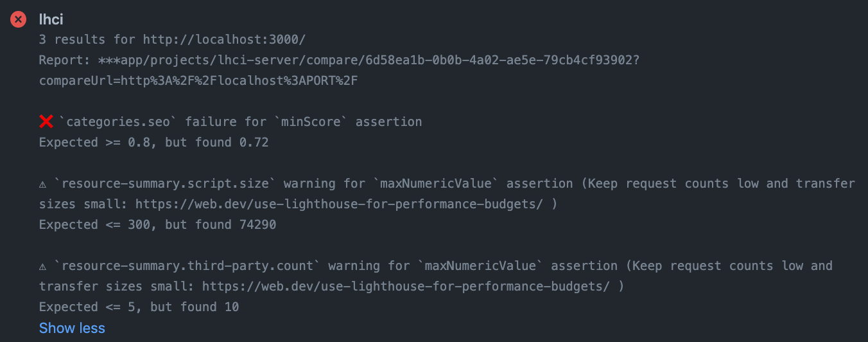
Task: Click the warning triangle before resource-summary.third-party.count
Action: click(x=43, y=266)
